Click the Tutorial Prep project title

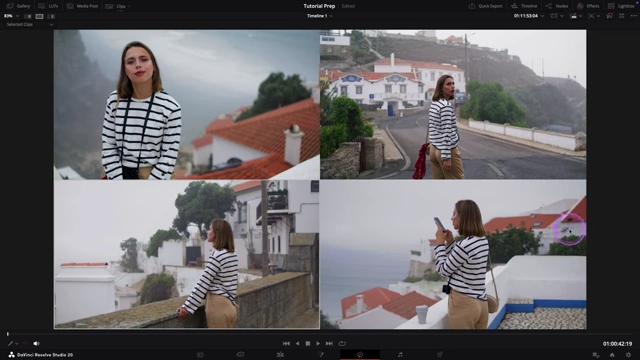coord(319,6)
